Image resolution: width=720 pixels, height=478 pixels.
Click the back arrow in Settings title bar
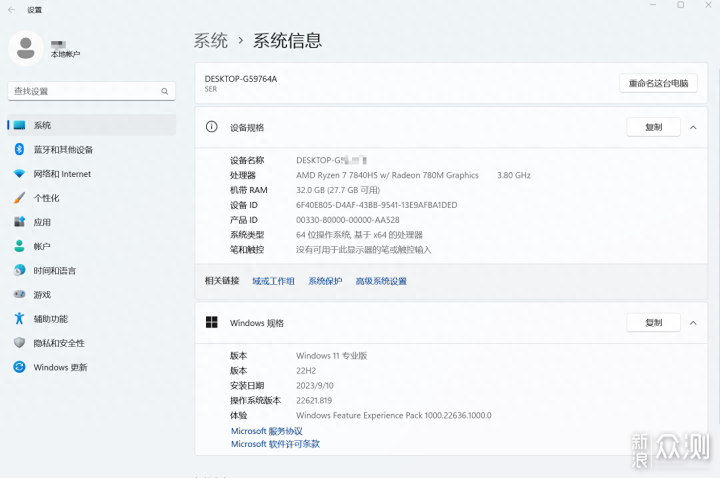coord(11,10)
